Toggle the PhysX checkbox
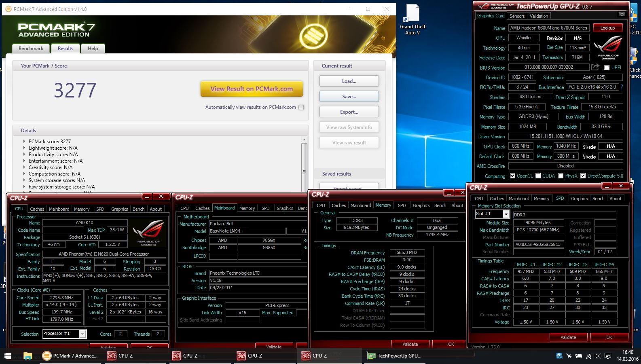Image resolution: width=641 pixels, height=364 pixels. (x=561, y=176)
